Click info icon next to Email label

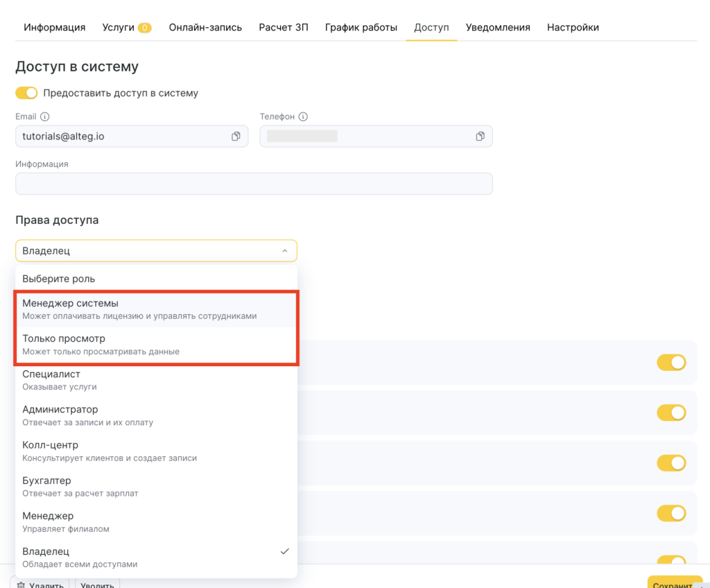[x=45, y=117]
